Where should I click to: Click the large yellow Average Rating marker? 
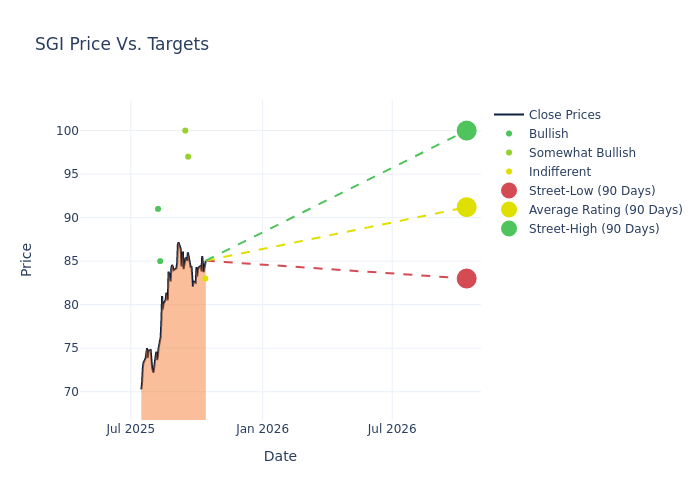tap(466, 207)
